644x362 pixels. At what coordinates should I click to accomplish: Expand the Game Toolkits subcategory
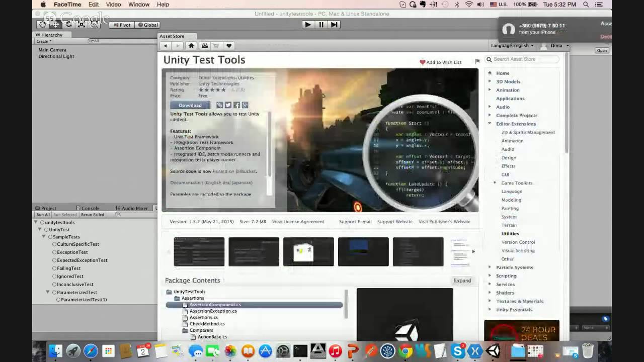pos(495,183)
